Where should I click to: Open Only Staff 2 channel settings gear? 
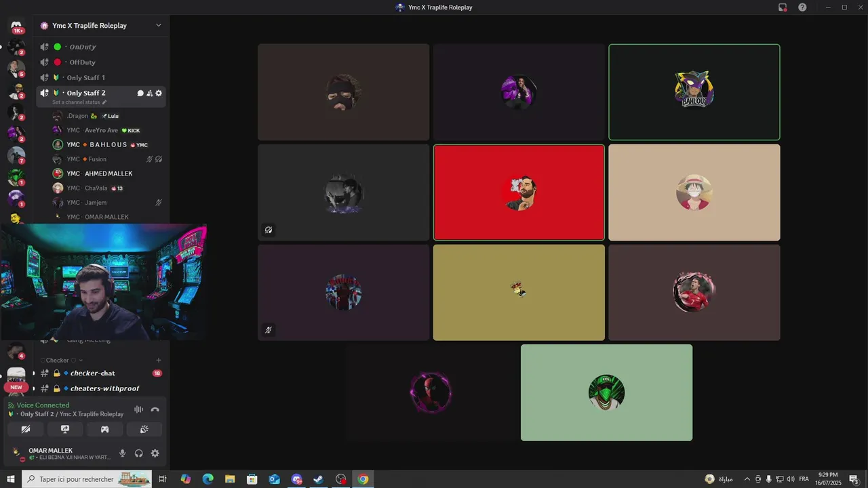point(159,93)
